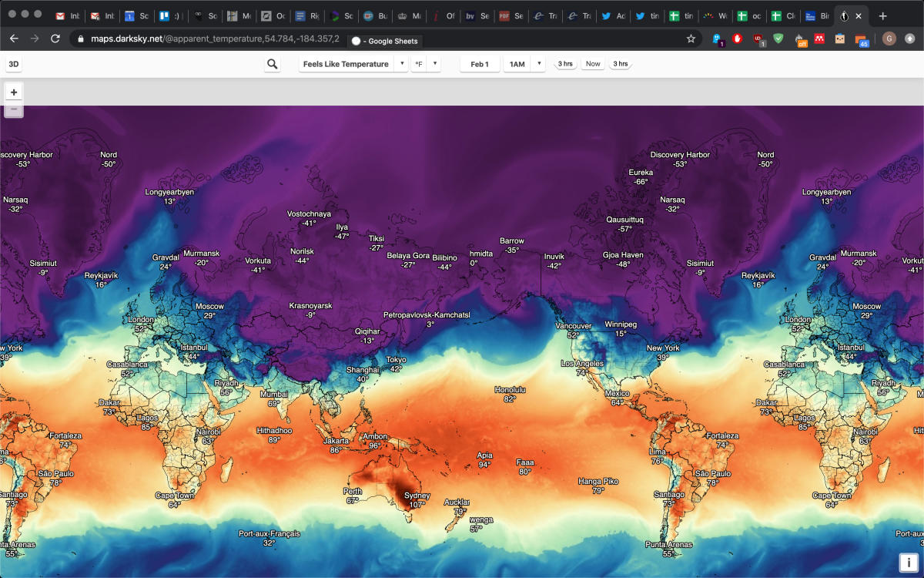Step back 3 hrs in time
This screenshot has height=578, width=924.
pos(565,64)
